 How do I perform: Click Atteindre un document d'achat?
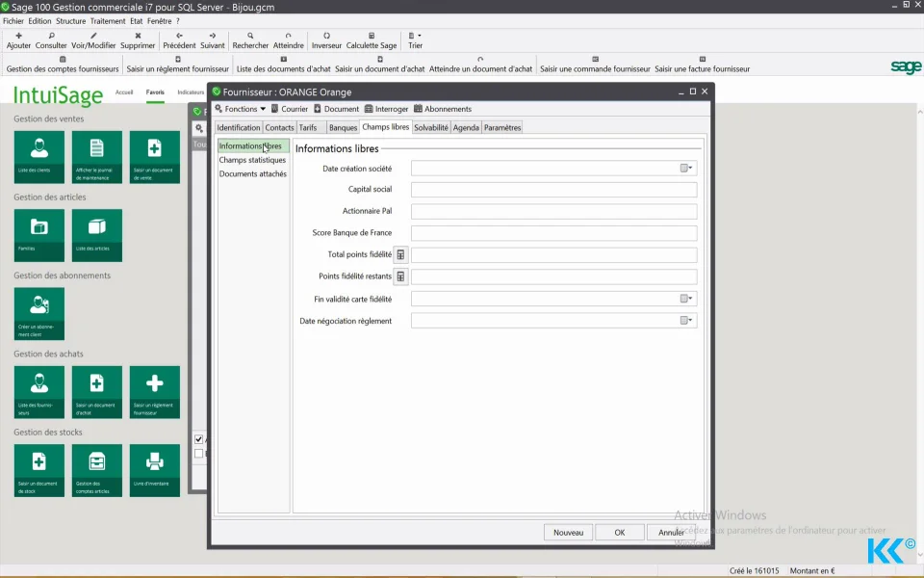pyautogui.click(x=480, y=65)
